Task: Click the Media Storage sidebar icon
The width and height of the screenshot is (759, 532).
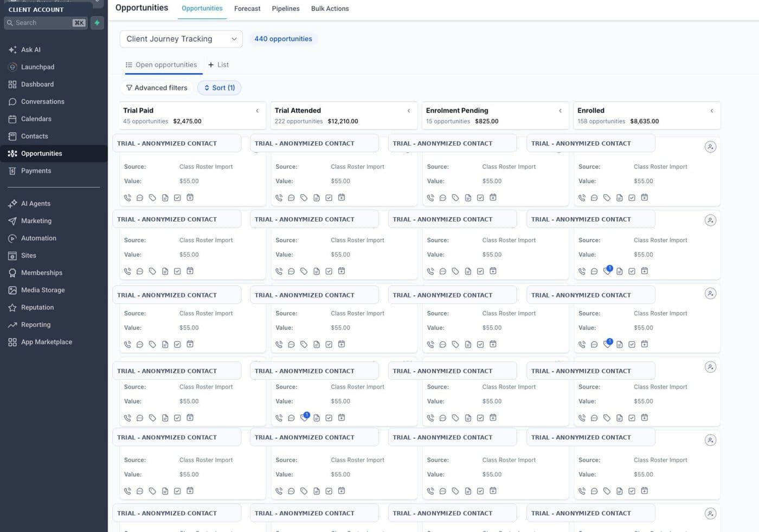Action: click(x=12, y=290)
